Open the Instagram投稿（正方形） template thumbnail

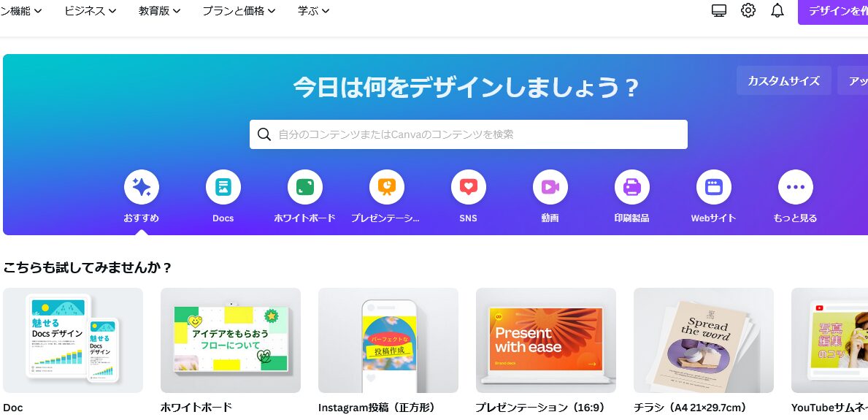coord(388,340)
